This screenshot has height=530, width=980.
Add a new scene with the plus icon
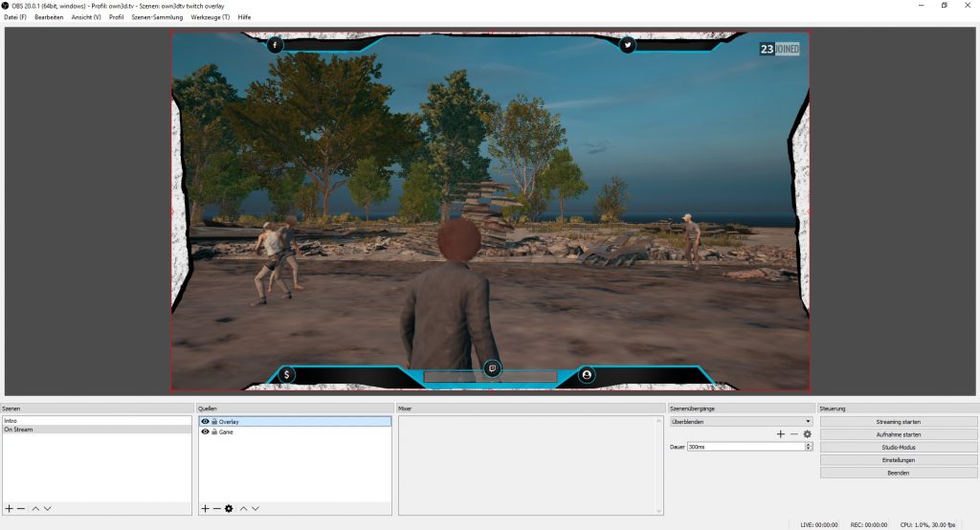(10, 508)
